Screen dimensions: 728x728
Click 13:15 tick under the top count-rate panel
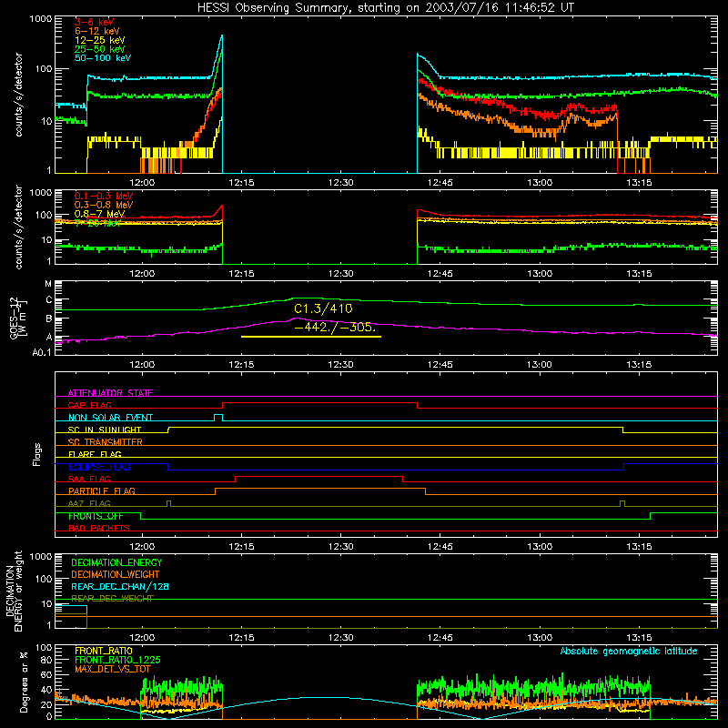click(639, 183)
